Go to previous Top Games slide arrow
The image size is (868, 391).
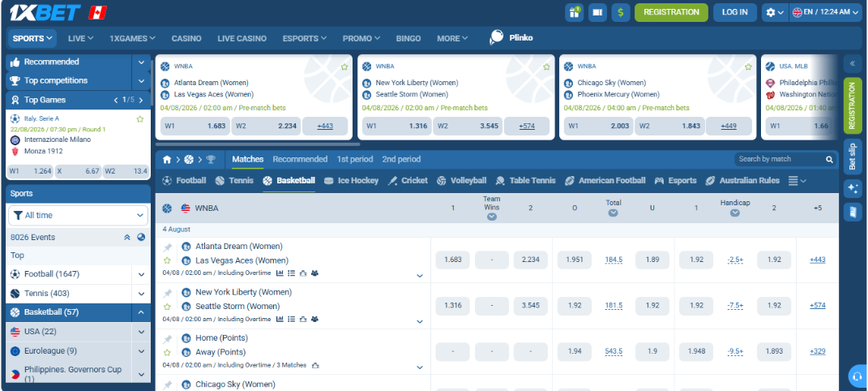coord(116,101)
